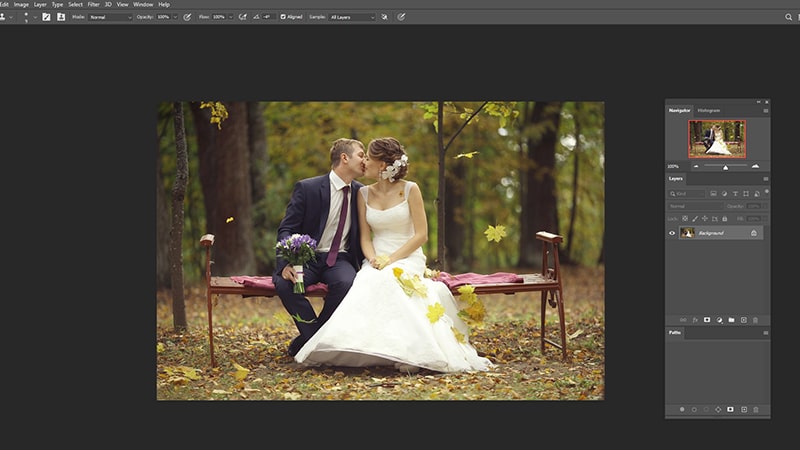Screen dimensions: 800x450
Task: Open the blending Mode dropdown
Action: pos(110,17)
